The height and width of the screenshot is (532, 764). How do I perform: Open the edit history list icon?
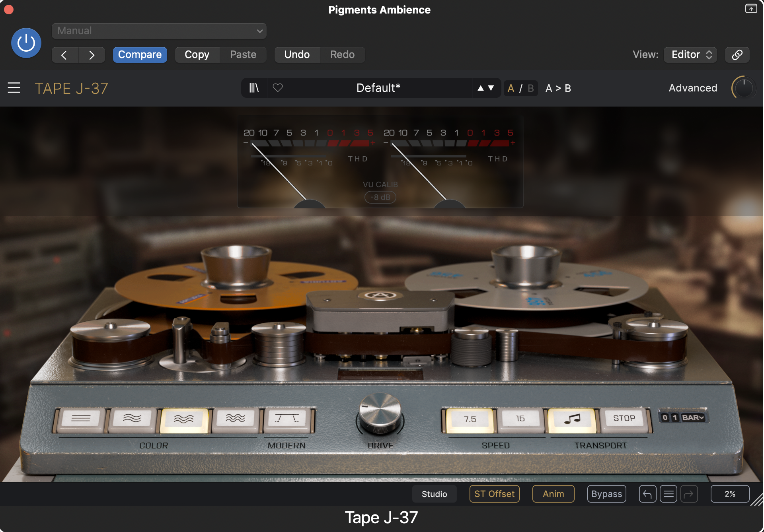(668, 494)
